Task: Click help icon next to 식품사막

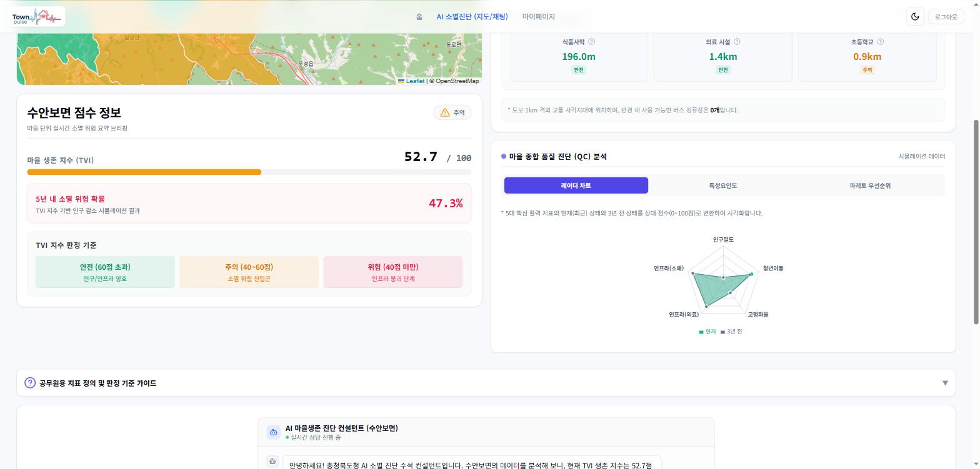Action: (x=592, y=42)
